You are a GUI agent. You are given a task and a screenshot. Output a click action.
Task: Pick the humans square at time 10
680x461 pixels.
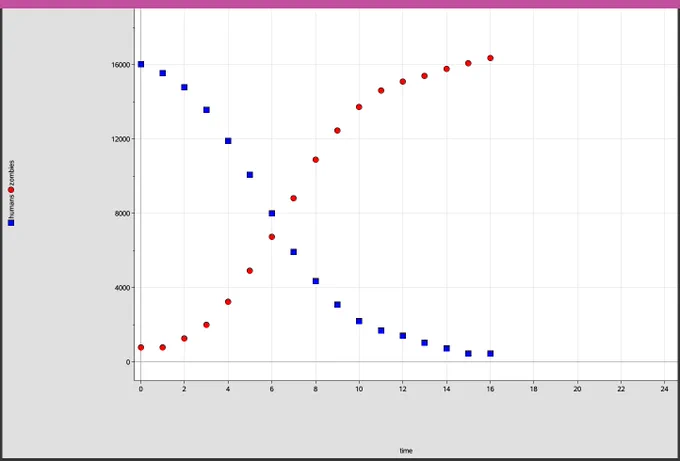pyautogui.click(x=359, y=321)
